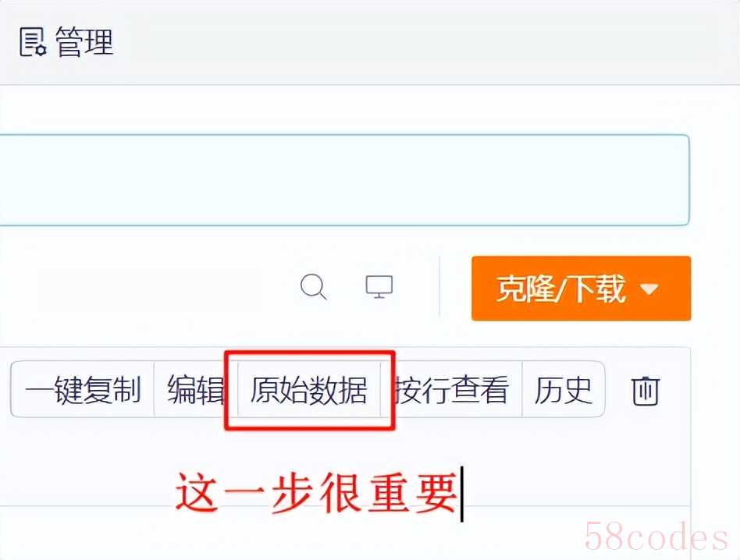Click the 管理 document-gear icon

(x=33, y=41)
